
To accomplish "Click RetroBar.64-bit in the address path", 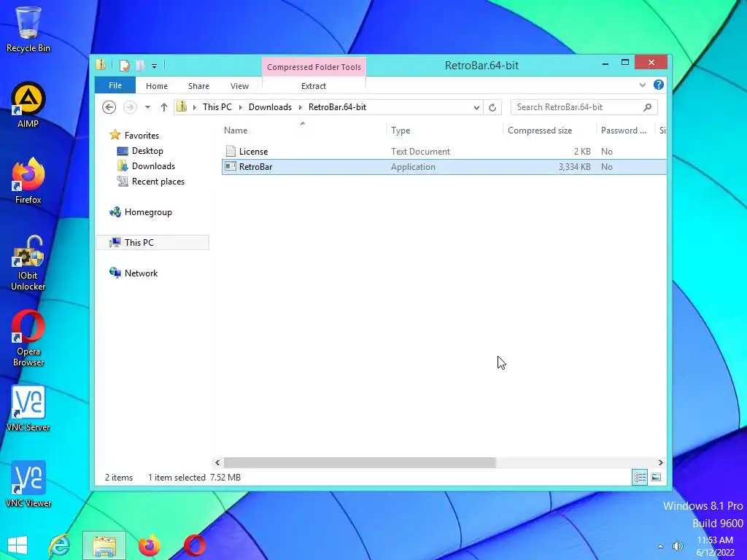I will (337, 107).
